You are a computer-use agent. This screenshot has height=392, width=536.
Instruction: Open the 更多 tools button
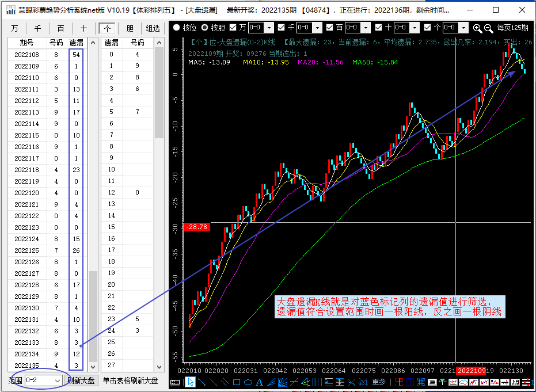point(379,382)
